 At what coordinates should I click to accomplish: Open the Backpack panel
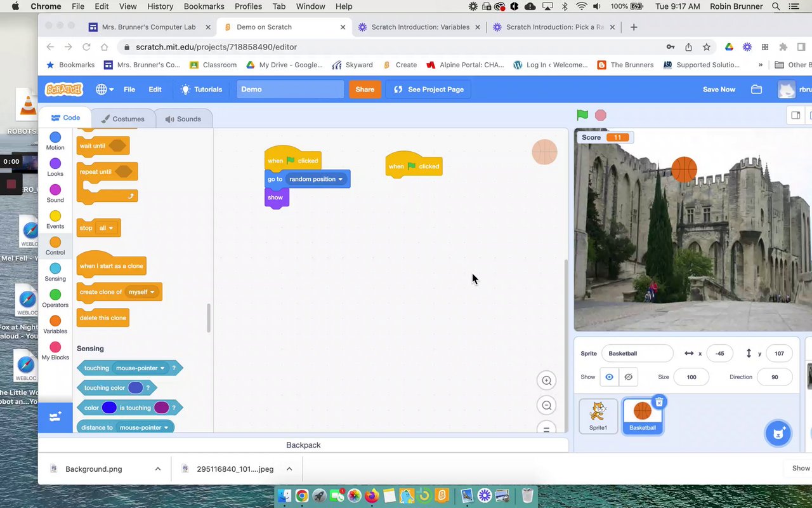pos(303,445)
